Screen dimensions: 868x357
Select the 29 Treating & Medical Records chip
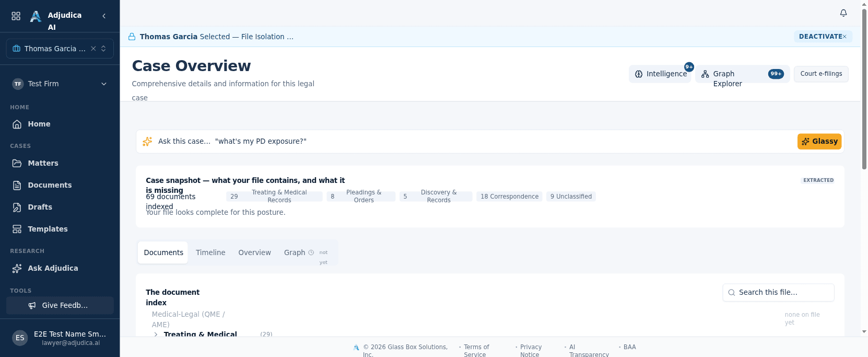pyautogui.click(x=274, y=197)
